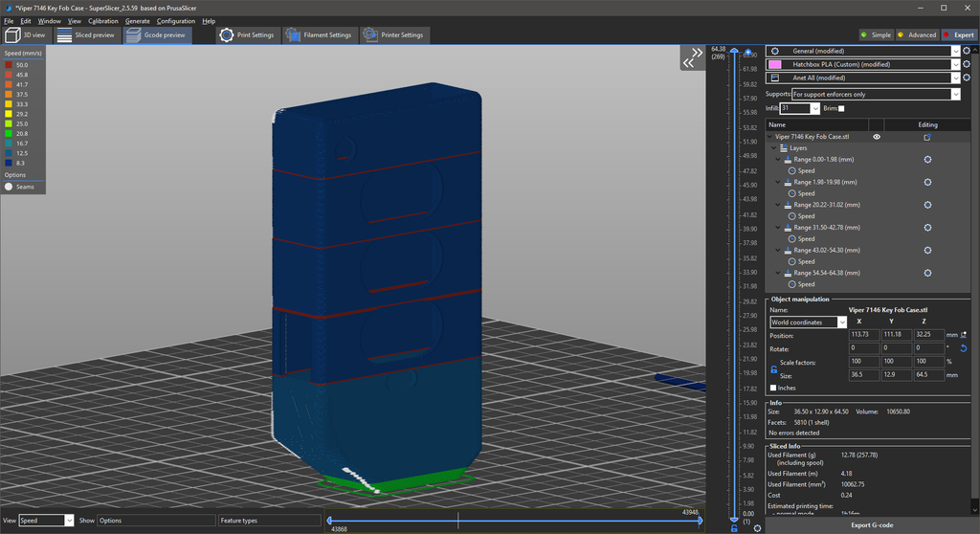The width and height of the screenshot is (980, 534).
Task: Click the editing icon for Viper 7146 Key Fob Case.stl
Action: click(927, 137)
